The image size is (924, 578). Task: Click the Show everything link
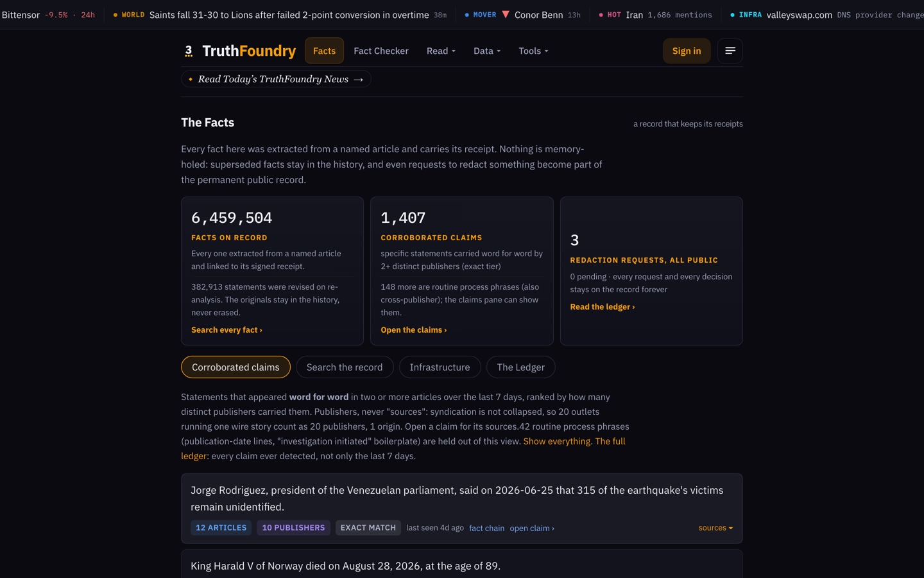(x=556, y=441)
